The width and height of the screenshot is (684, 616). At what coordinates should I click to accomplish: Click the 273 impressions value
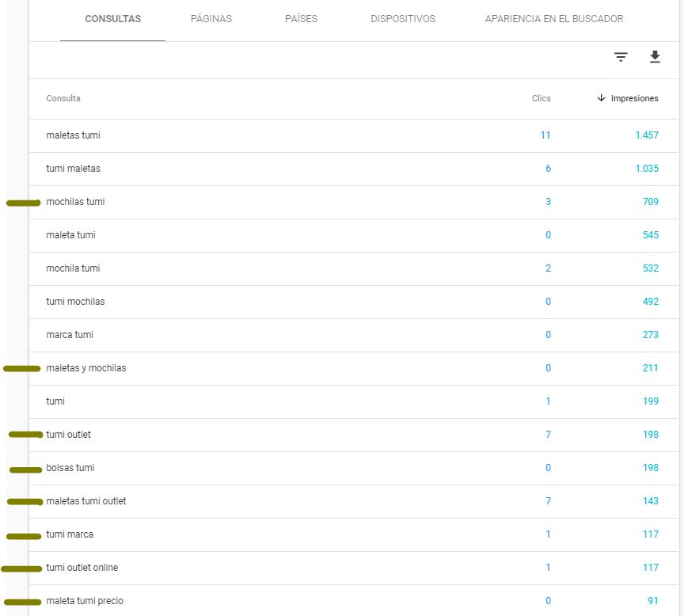(651, 335)
